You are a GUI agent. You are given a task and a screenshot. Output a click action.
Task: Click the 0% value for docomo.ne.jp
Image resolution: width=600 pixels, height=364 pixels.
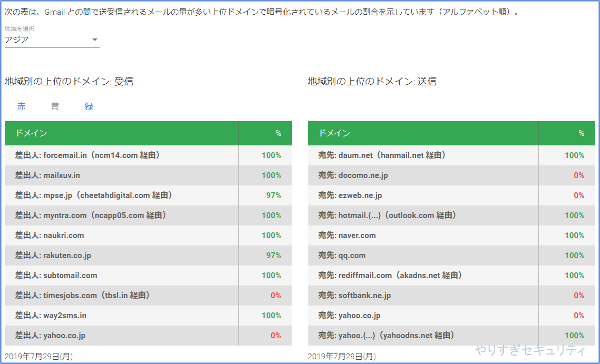coord(579,175)
